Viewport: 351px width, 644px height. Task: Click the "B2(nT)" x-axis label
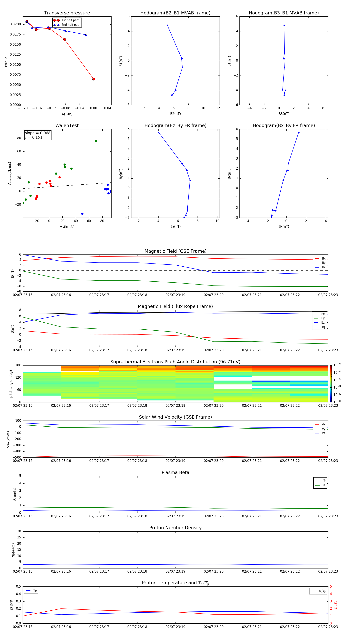[x=175, y=114]
